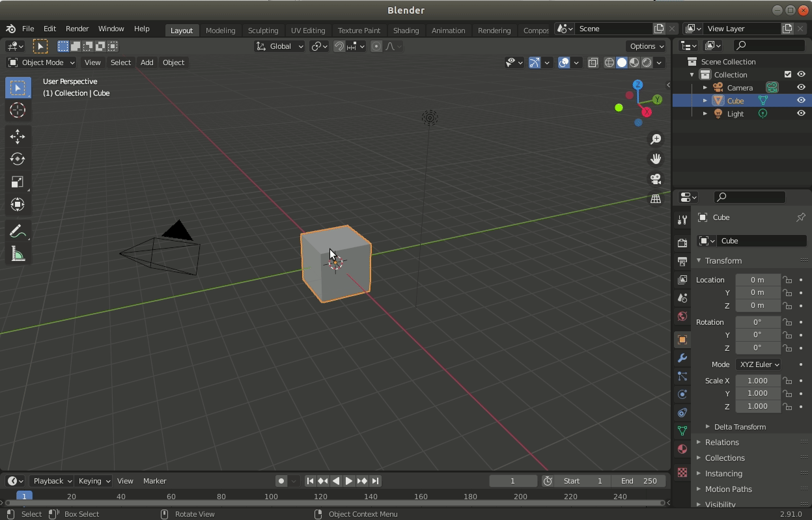
Task: Open Texture properties checker tab
Action: [682, 472]
